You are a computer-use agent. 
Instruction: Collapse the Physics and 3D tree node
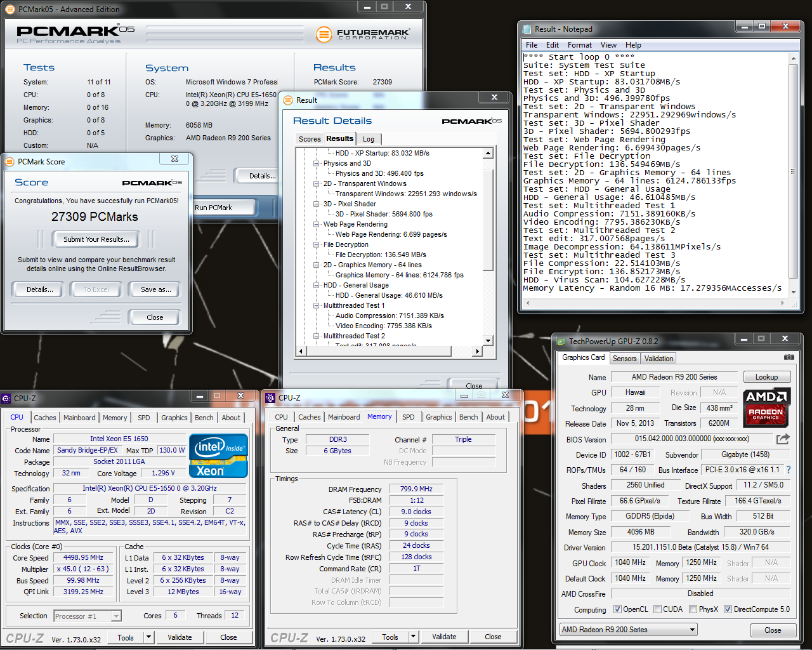[316, 163]
